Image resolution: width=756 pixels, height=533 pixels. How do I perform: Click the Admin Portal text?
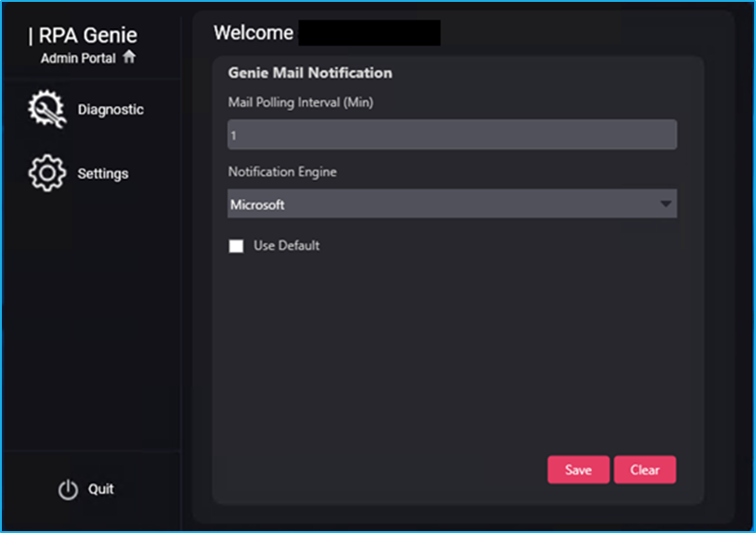pos(78,59)
